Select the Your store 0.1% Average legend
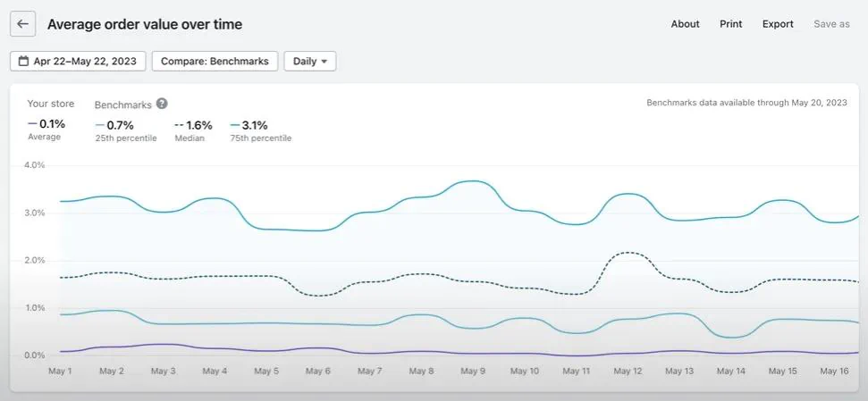This screenshot has height=401, width=868. (x=47, y=129)
